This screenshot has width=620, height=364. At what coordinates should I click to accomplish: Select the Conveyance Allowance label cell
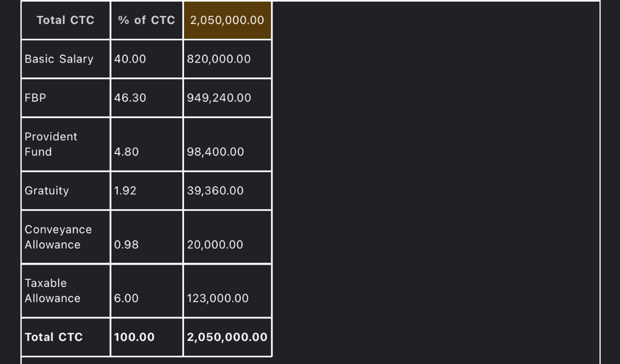[x=66, y=237]
